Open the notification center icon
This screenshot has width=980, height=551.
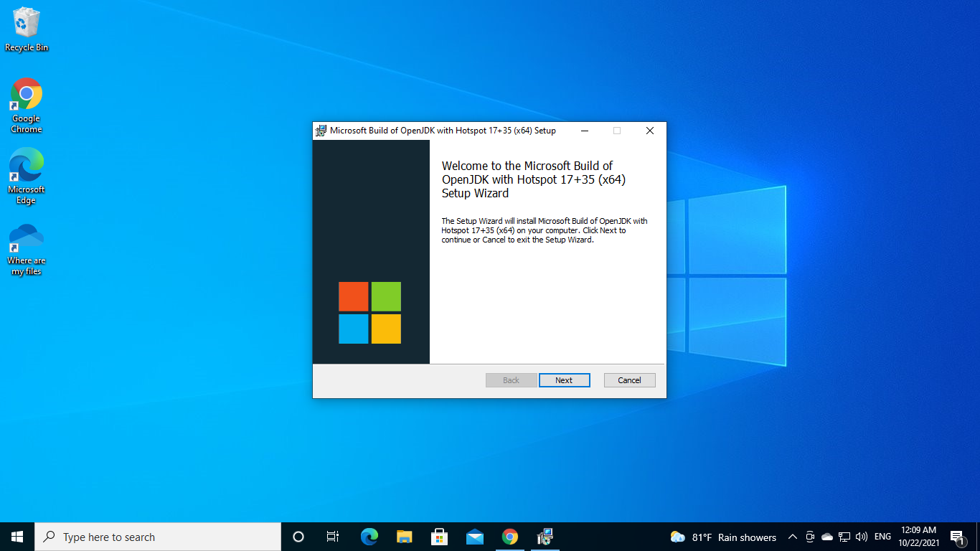coord(957,537)
